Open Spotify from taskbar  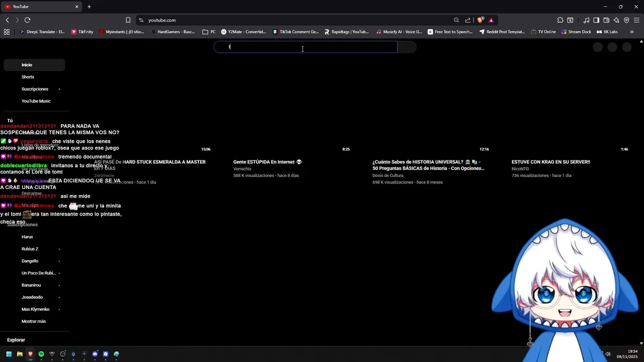[41, 354]
